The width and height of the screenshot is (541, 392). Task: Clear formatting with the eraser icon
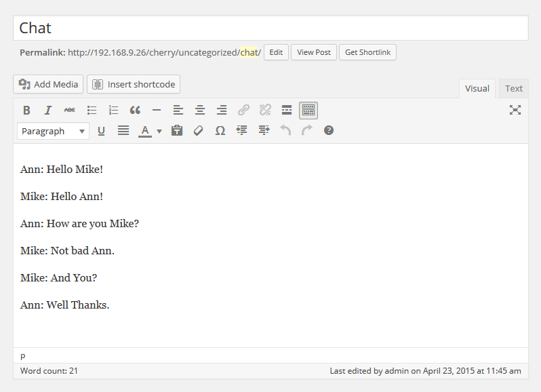pyautogui.click(x=199, y=130)
